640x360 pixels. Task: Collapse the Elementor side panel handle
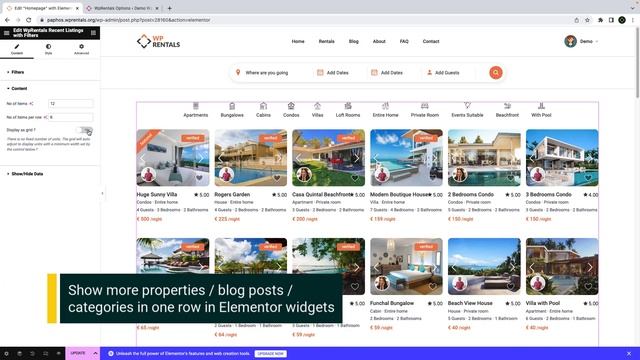[102, 193]
